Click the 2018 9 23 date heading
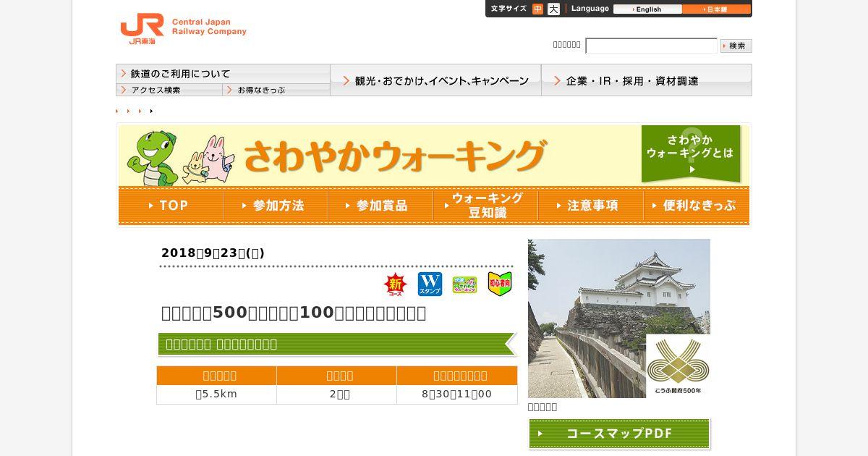The width and height of the screenshot is (868, 456). coord(213,253)
